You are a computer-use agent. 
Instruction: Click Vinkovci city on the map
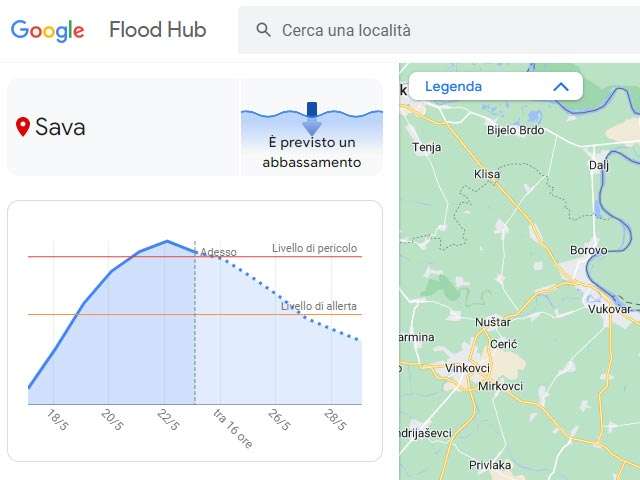[467, 368]
